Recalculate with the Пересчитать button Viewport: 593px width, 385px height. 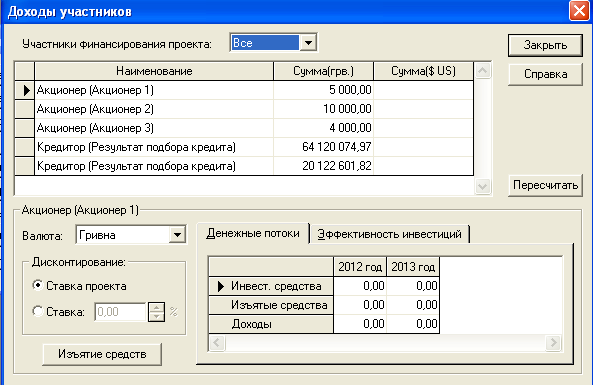click(545, 185)
